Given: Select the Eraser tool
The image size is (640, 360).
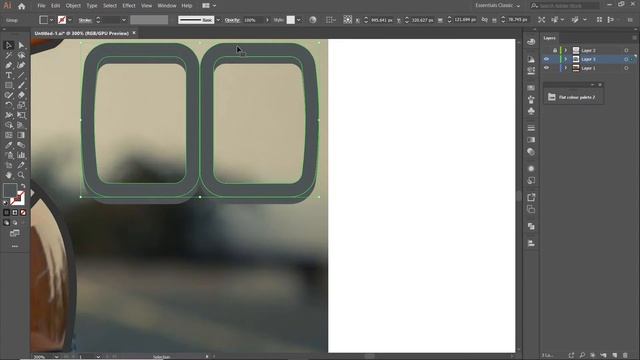Looking at the screenshot, I should [21, 95].
